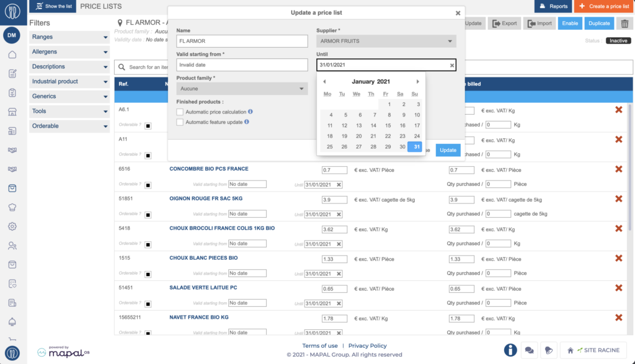
Task: Open the settings gear sidebar icon
Action: pos(12,226)
